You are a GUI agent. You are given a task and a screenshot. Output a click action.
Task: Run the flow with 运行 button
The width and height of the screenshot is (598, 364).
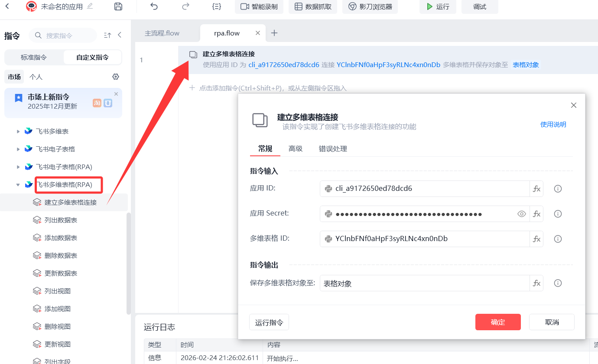pos(438,6)
